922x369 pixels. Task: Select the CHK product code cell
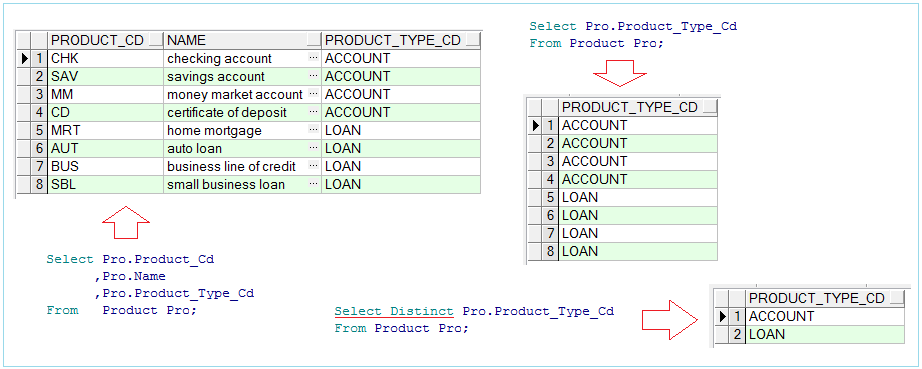106,58
